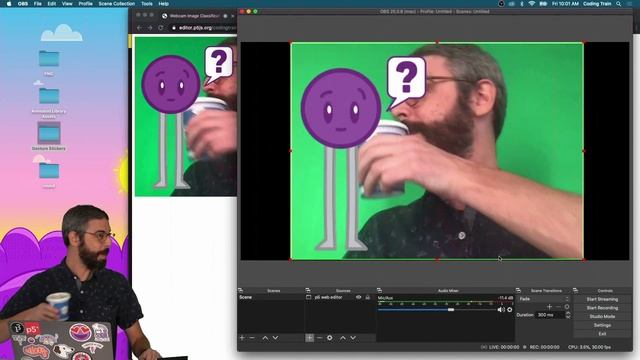
Task: Add a new scene with the Scenes plus icon
Action: tap(242, 338)
